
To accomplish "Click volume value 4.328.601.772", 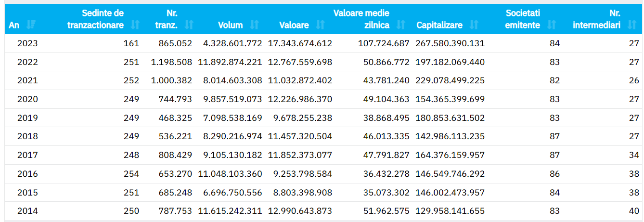I will pos(232,43).
